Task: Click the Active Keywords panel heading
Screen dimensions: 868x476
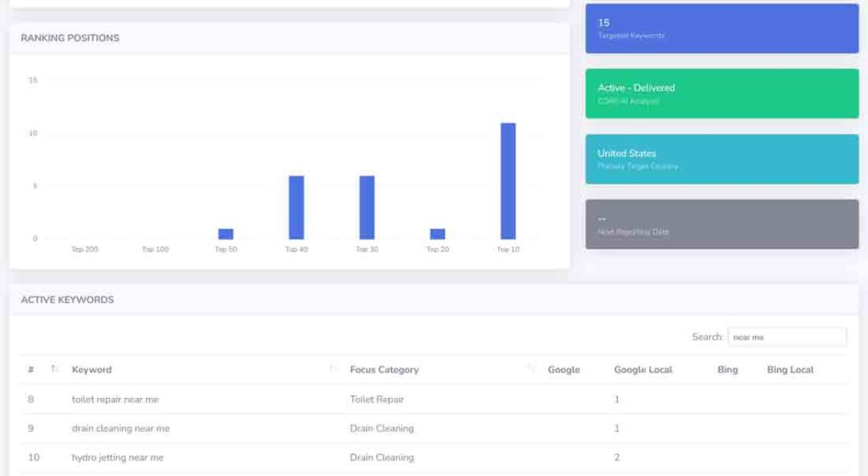Action: click(67, 300)
